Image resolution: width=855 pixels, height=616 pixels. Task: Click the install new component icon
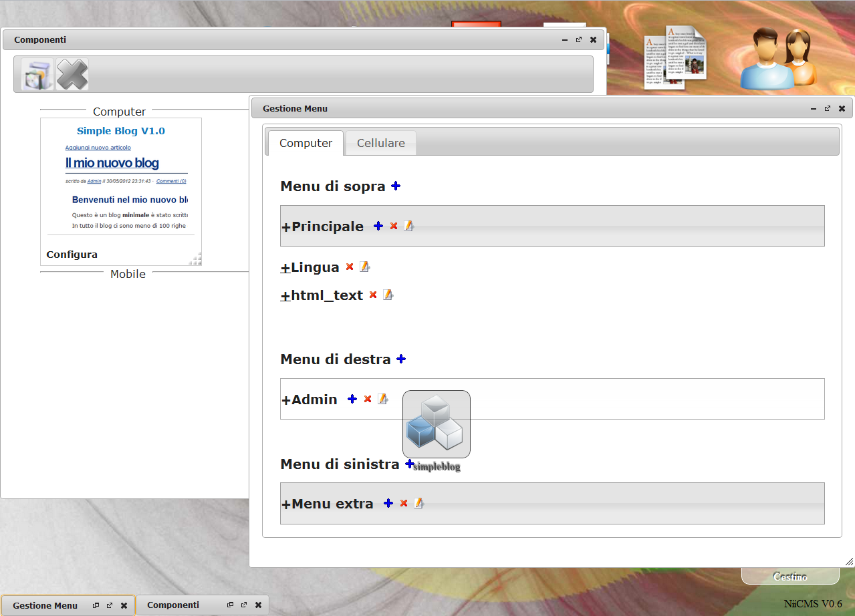[36, 73]
